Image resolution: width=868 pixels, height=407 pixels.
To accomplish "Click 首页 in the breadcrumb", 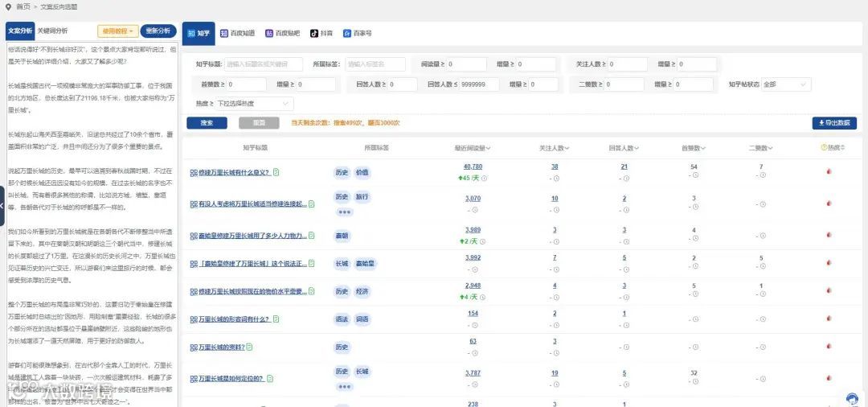I will pyautogui.click(x=23, y=6).
